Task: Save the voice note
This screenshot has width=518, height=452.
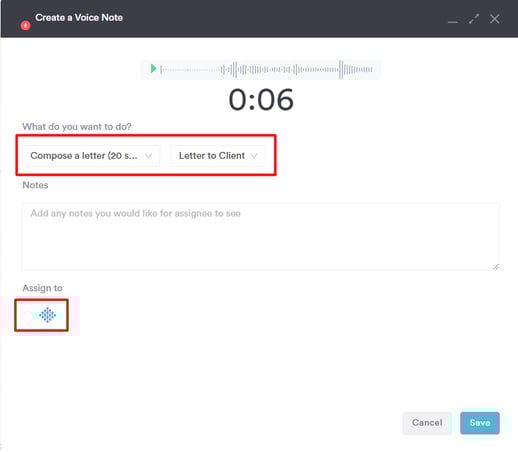Action: [480, 423]
